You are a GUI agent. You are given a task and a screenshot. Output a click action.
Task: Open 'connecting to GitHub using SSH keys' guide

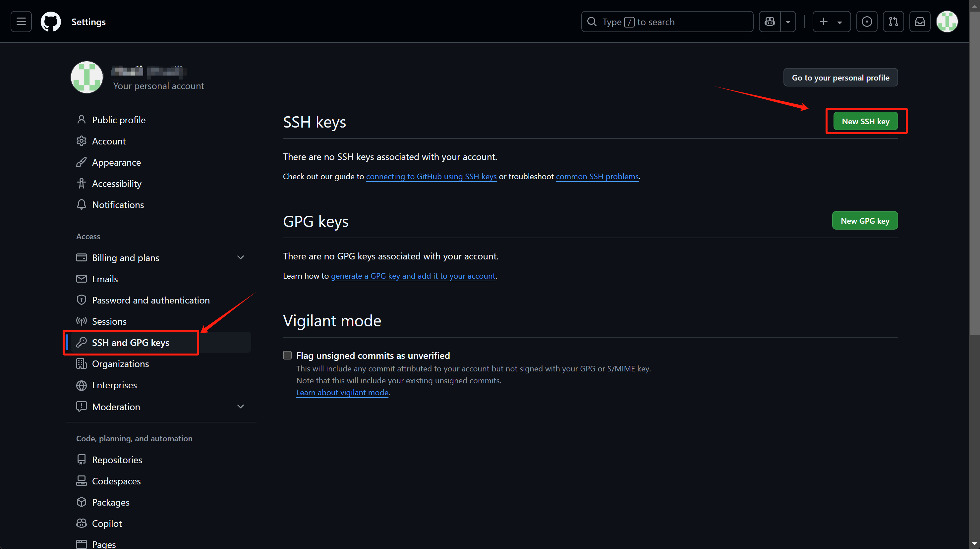[x=431, y=176]
